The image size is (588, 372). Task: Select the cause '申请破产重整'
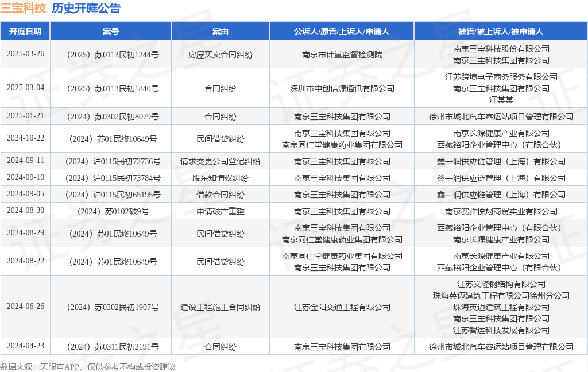[220, 211]
